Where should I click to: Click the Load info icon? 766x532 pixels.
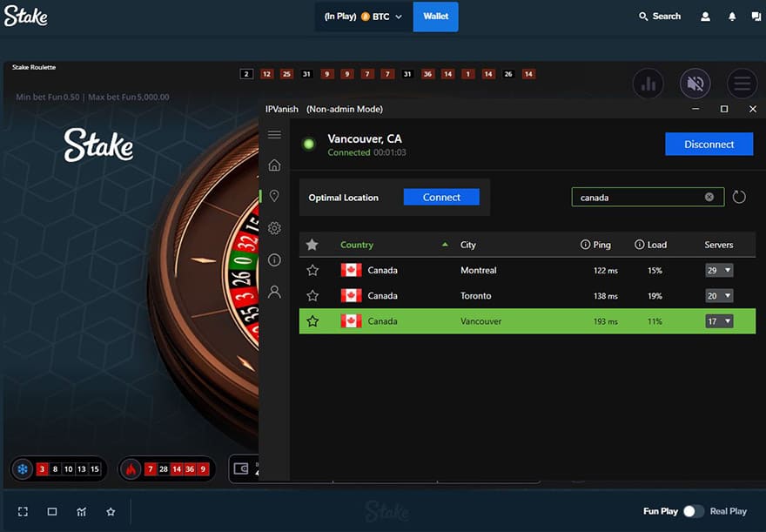(640, 245)
